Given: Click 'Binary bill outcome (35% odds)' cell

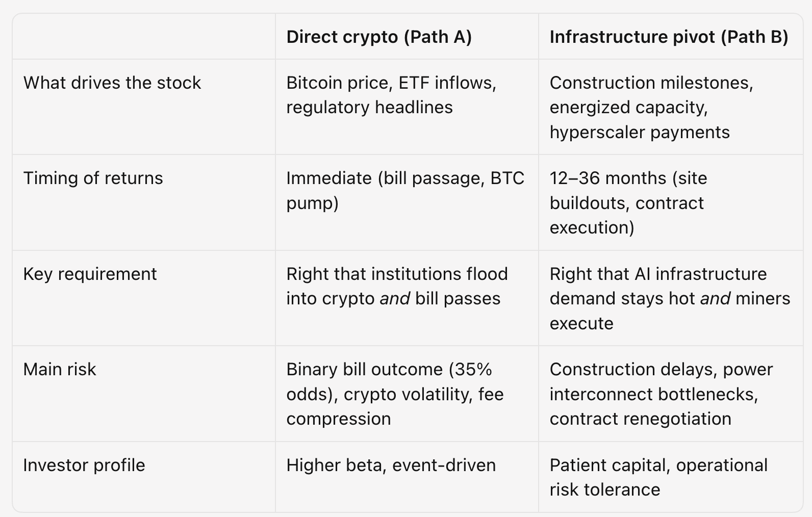Looking at the screenshot, I should tap(407, 394).
